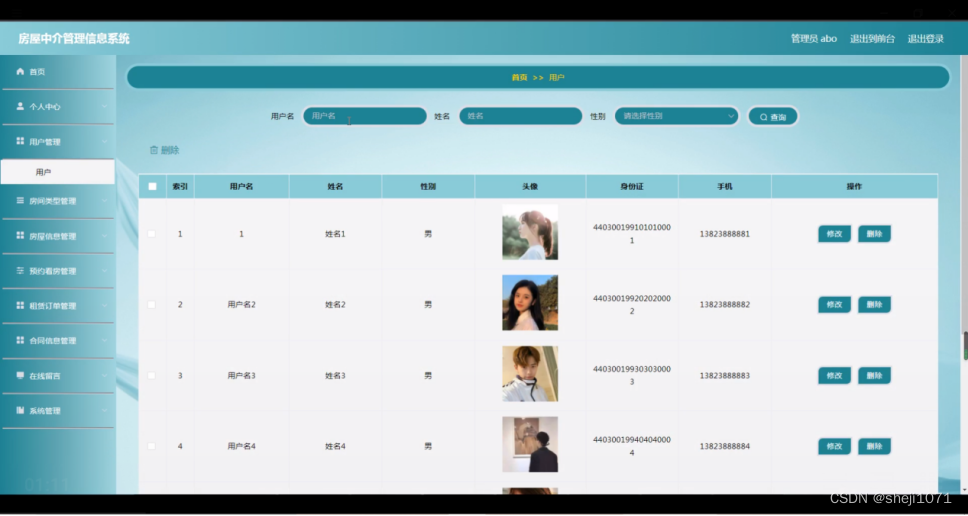Click 修改 for the 姓名1 row
This screenshot has width=968, height=516.
coord(834,234)
